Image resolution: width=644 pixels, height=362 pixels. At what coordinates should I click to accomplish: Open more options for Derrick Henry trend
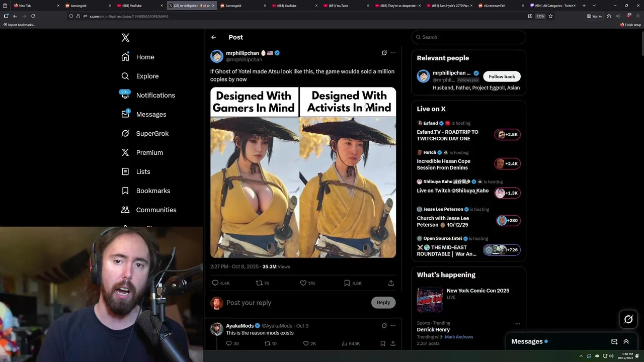click(x=518, y=324)
